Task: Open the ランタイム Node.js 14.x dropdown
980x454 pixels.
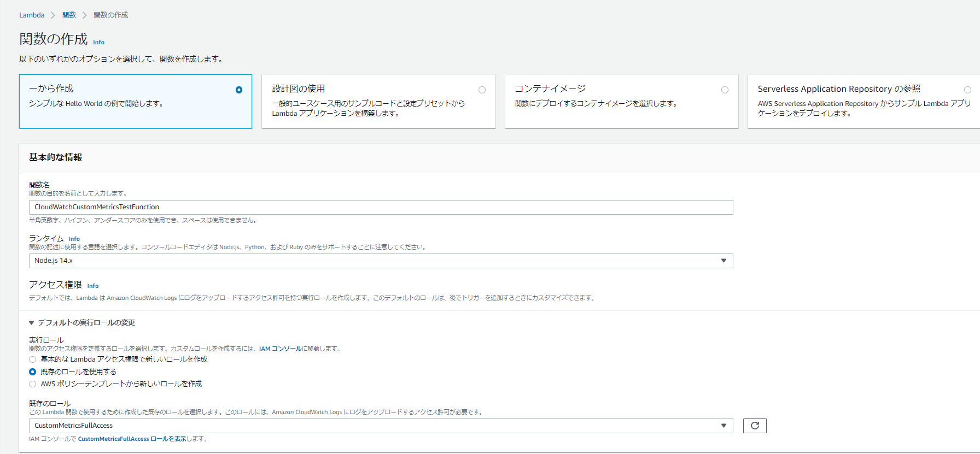Action: [381, 261]
